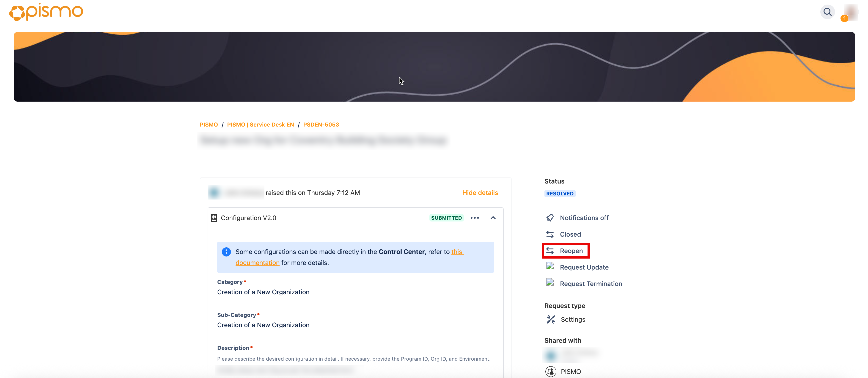Click the Pismo logo
This screenshot has height=378, width=868.
pyautogui.click(x=46, y=12)
